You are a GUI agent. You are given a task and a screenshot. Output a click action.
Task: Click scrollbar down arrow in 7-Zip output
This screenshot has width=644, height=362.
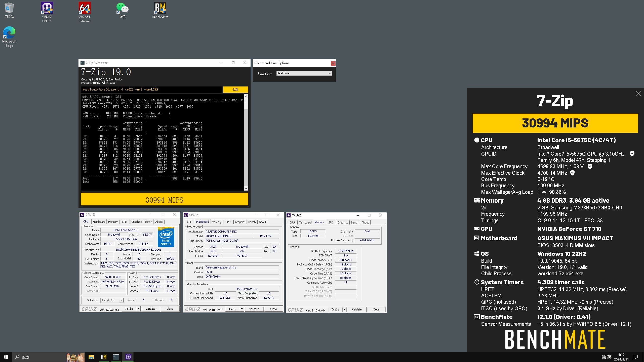[246, 188]
